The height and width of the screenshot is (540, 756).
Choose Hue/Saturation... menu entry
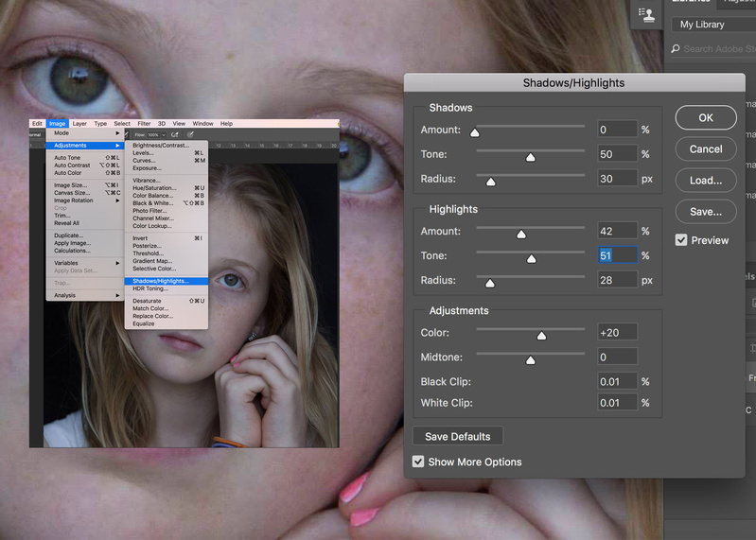click(167, 188)
